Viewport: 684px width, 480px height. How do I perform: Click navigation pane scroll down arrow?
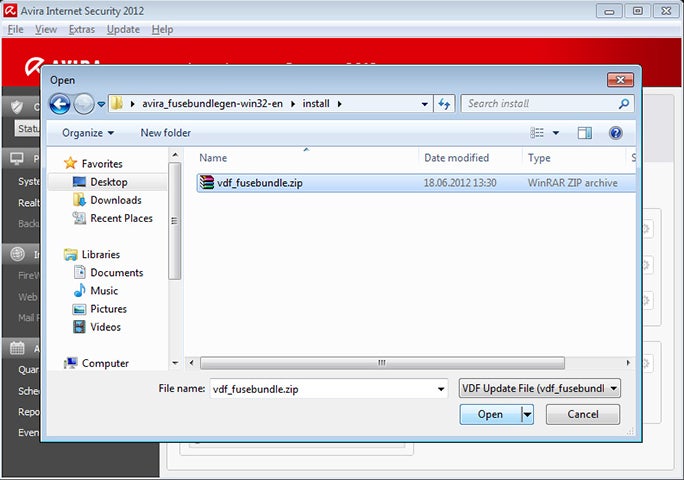[175, 363]
